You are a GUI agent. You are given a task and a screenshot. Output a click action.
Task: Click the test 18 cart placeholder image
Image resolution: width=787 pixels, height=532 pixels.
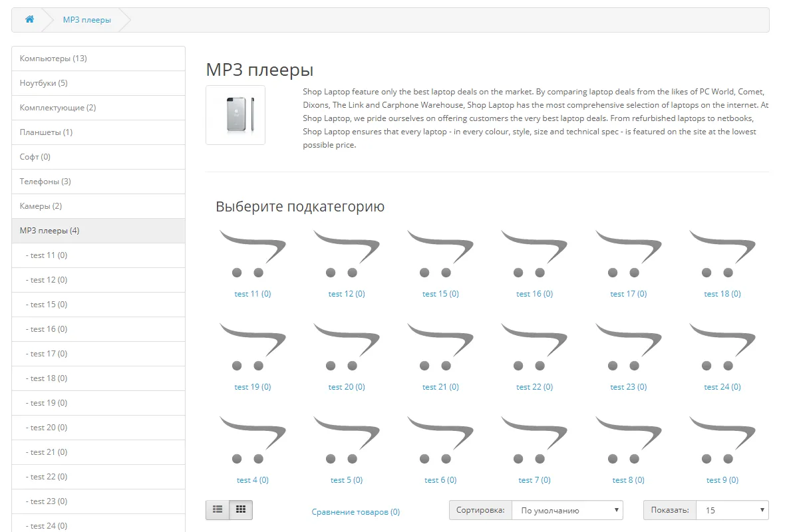(x=722, y=253)
